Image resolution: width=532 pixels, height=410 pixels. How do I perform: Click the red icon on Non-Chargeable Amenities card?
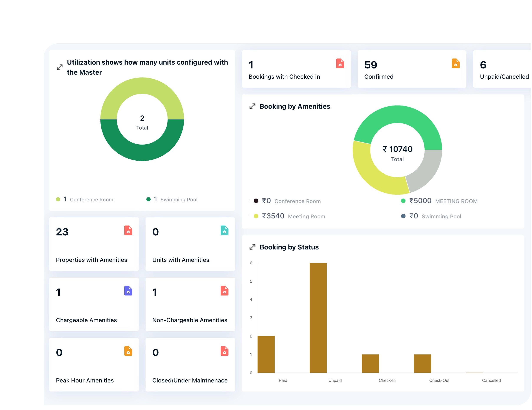pos(224,291)
